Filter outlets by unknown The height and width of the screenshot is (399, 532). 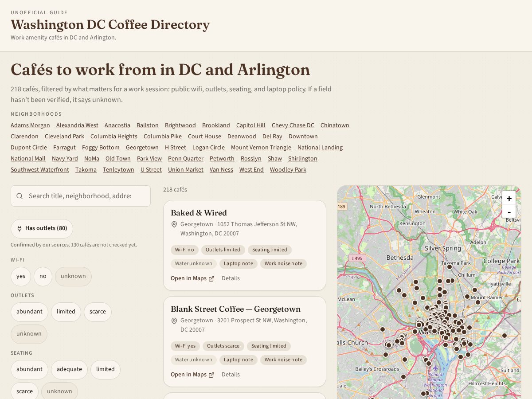click(x=29, y=334)
